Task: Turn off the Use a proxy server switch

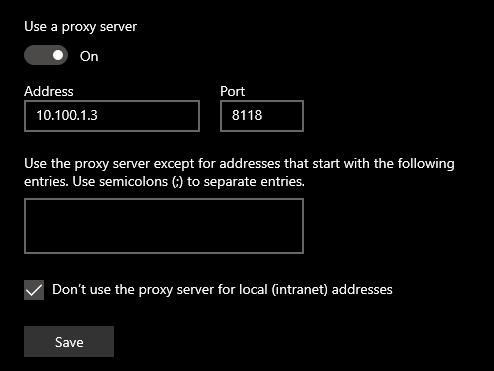Action: (x=46, y=55)
